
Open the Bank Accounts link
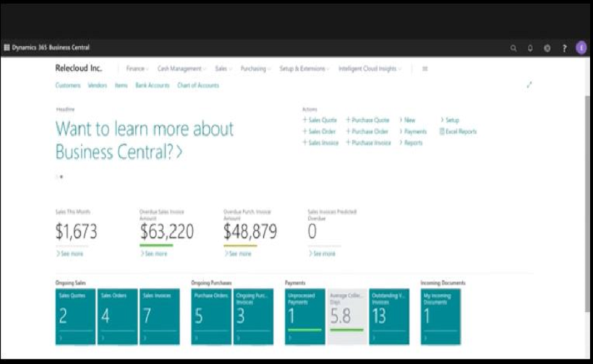153,85
